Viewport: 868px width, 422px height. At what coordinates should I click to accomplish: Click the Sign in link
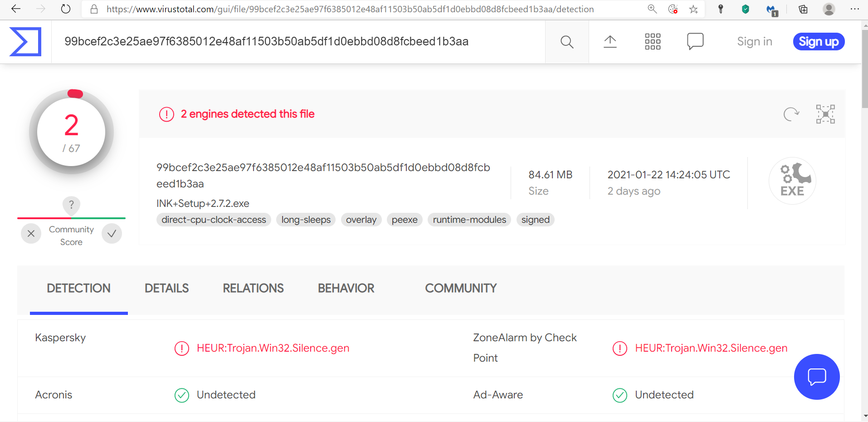coord(755,42)
